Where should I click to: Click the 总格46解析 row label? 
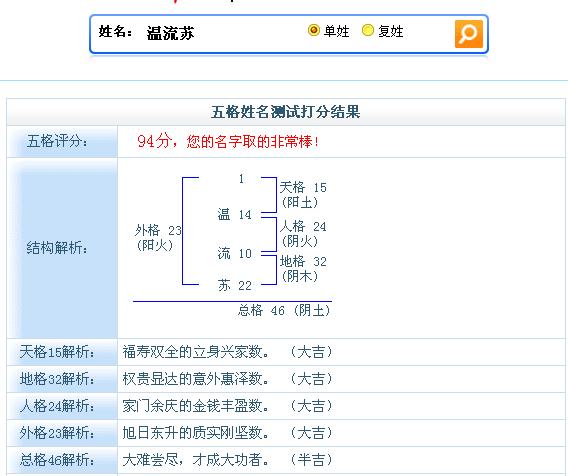coord(58,460)
